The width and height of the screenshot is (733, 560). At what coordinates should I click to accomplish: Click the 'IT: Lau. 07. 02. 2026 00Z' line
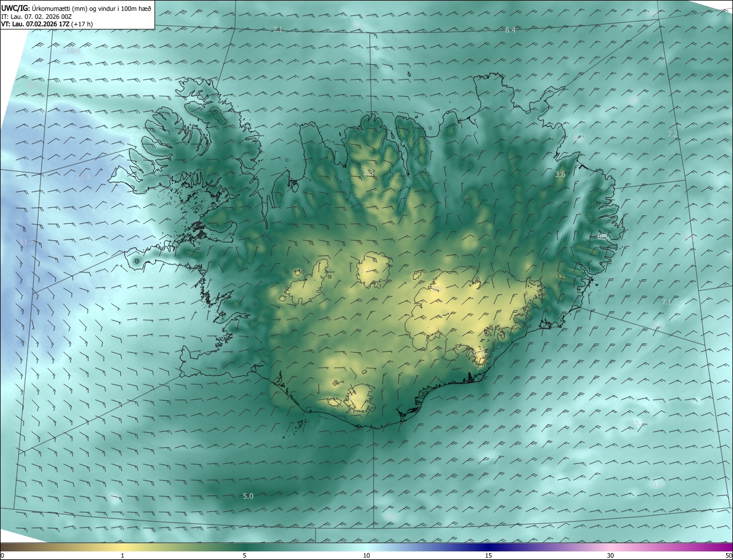click(37, 17)
